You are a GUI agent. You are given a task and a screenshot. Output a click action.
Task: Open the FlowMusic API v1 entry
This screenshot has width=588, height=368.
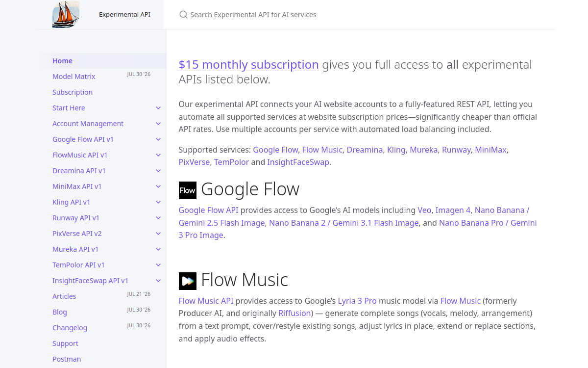[x=80, y=155]
